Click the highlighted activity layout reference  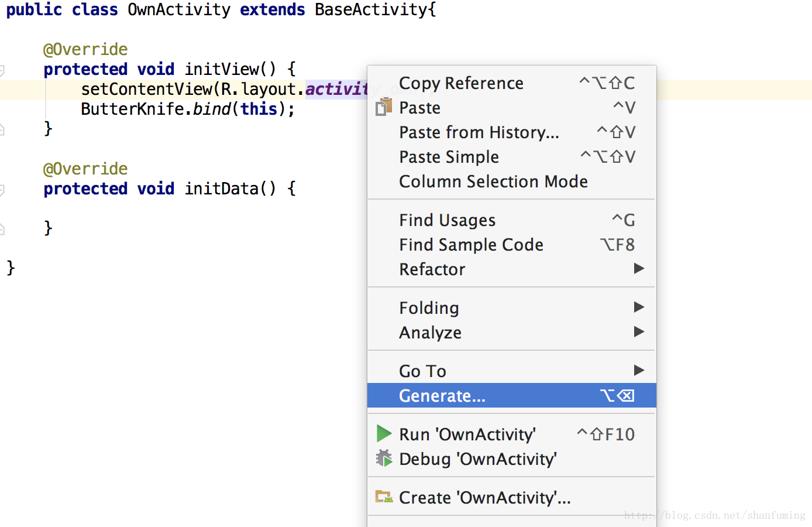(336, 89)
